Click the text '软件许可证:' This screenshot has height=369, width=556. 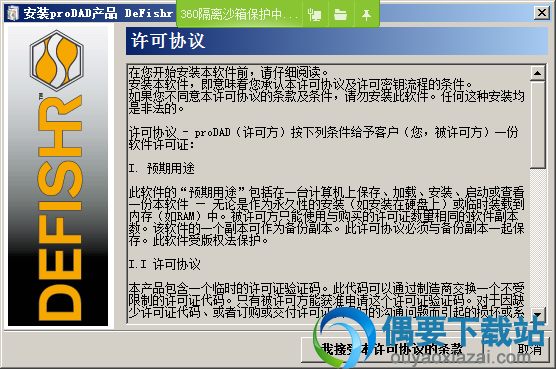coord(162,144)
